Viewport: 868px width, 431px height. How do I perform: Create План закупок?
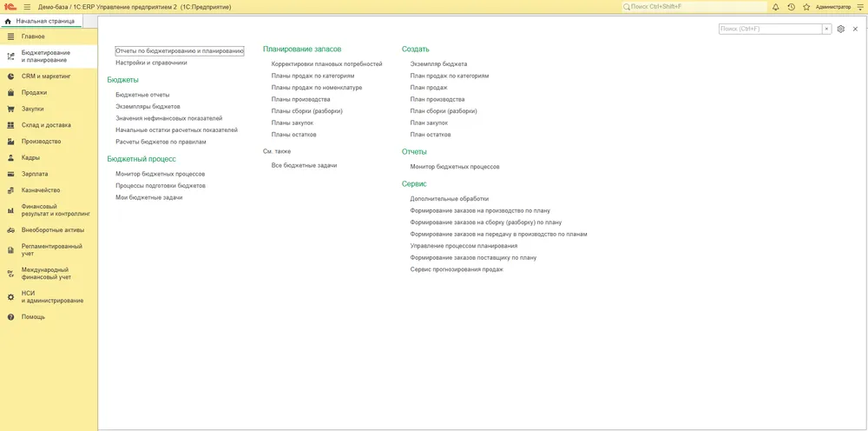click(x=429, y=123)
